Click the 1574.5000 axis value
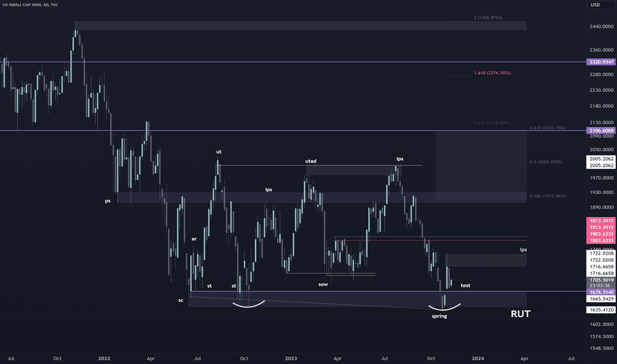Image resolution: width=617 pixels, height=364 pixels. pyautogui.click(x=601, y=336)
